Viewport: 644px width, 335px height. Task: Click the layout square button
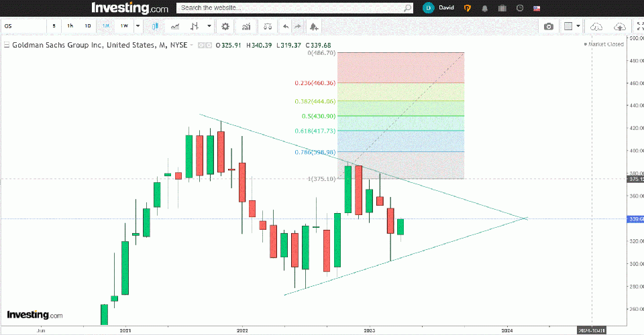point(568,26)
